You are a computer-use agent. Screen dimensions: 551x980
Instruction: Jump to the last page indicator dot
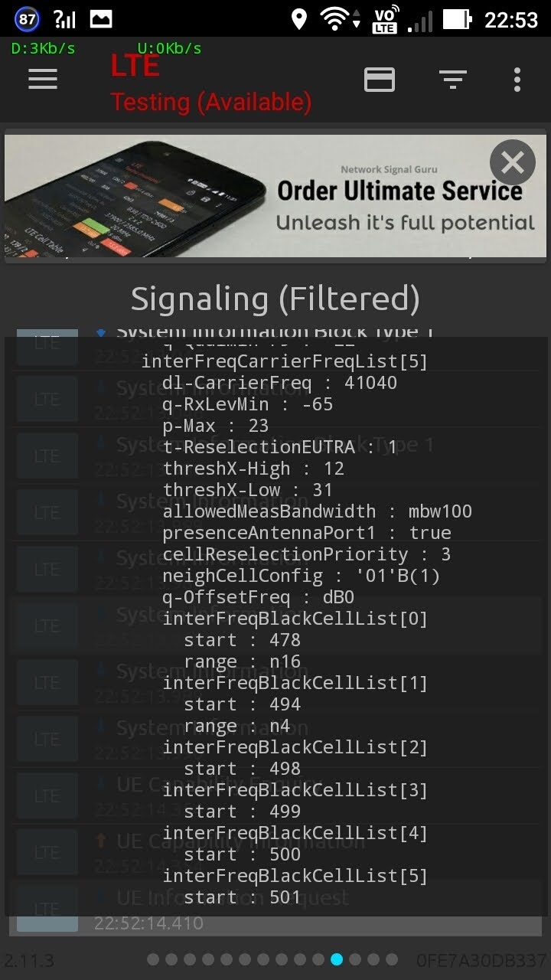392,959
